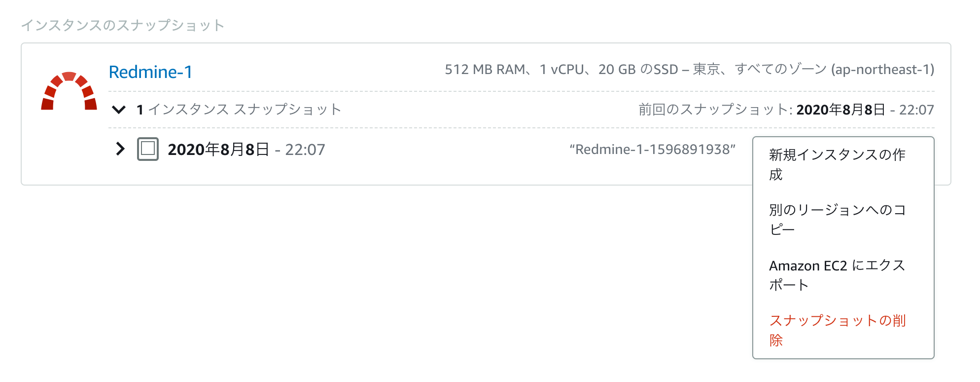
Task: Click the 512 MB RAM spec text
Action: click(x=485, y=70)
